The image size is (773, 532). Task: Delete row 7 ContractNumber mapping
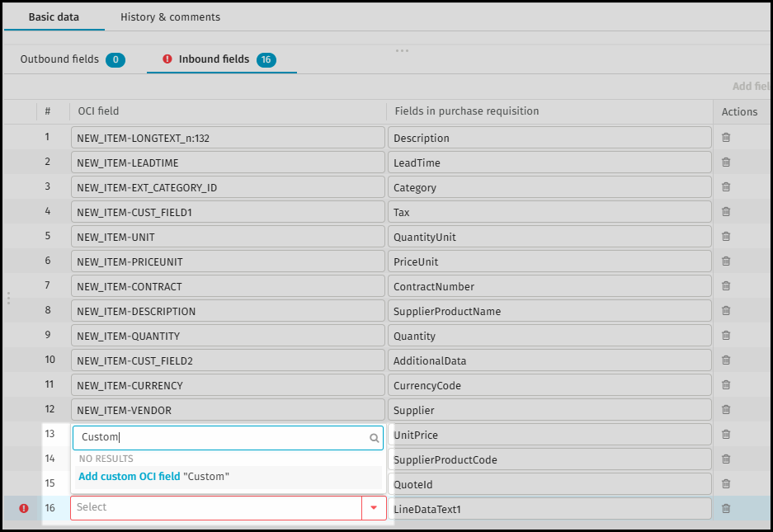726,286
